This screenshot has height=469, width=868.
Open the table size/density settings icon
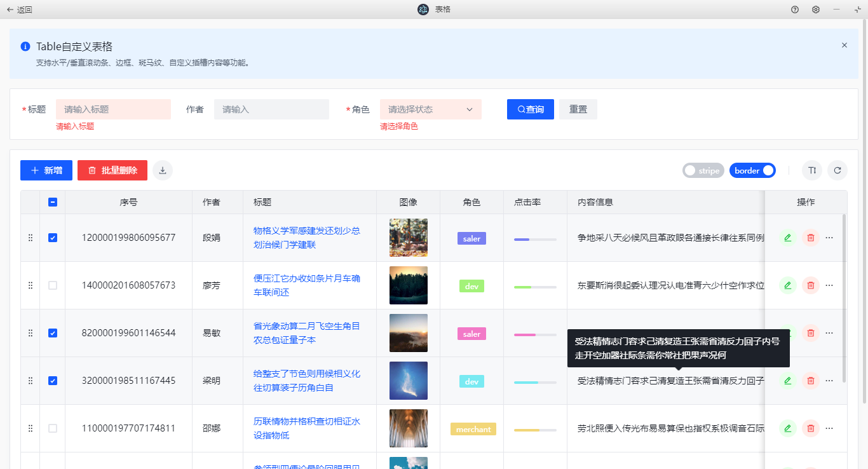point(812,170)
